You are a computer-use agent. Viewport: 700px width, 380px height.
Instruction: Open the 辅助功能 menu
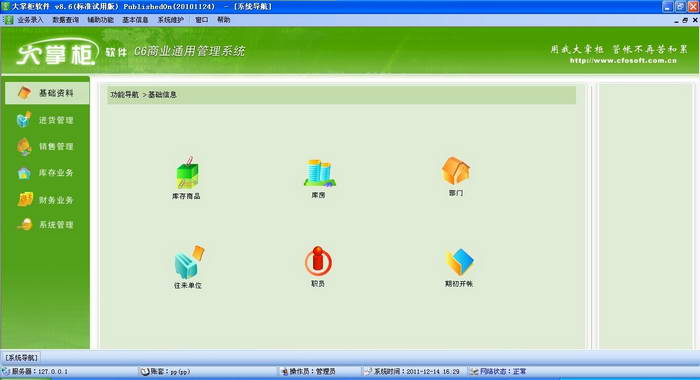[100, 20]
